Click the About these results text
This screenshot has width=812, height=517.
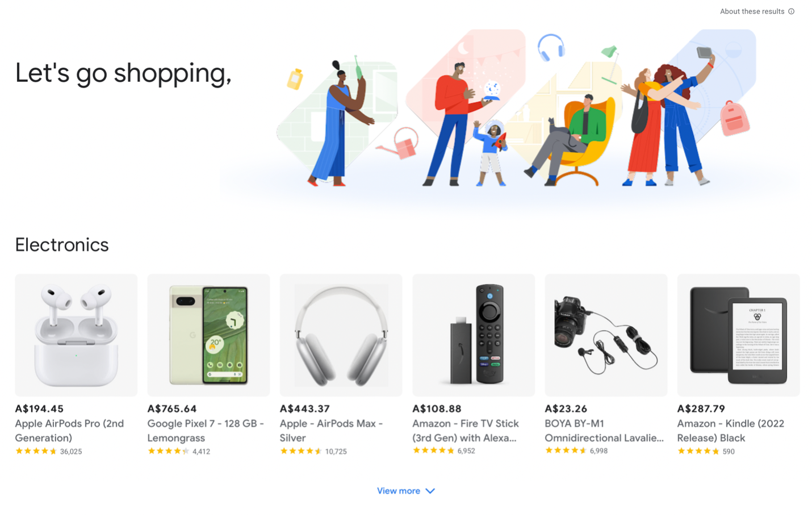coord(752,11)
